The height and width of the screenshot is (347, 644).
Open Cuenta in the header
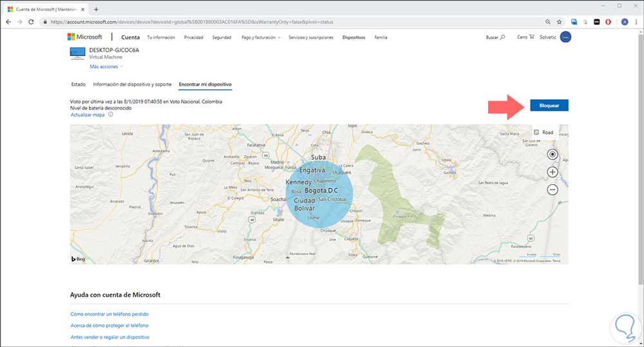pyautogui.click(x=130, y=37)
